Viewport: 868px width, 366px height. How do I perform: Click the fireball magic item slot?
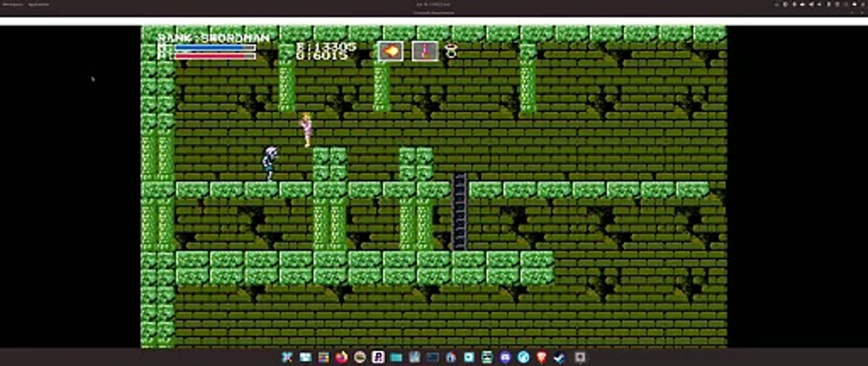point(390,51)
